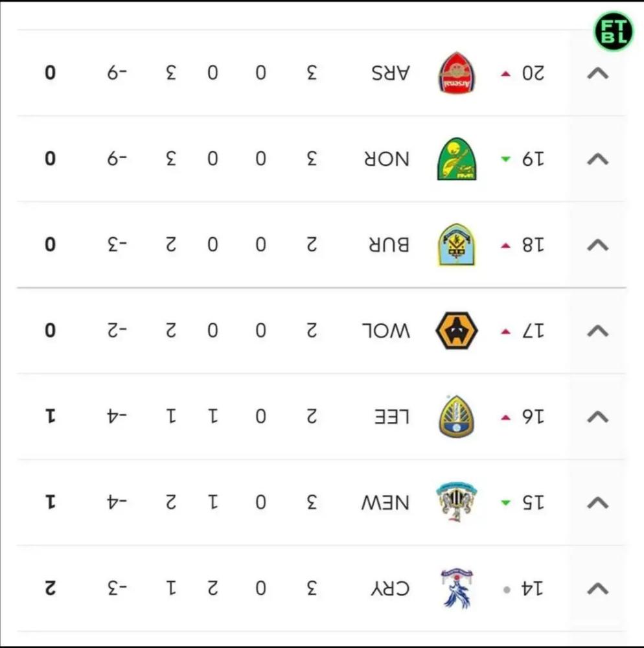Click the grey dot beside rank 14
The width and height of the screenshot is (644, 648).
(507, 590)
